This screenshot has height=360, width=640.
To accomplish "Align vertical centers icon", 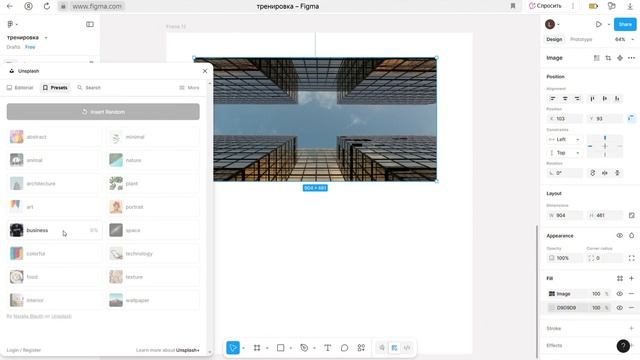I will point(605,98).
